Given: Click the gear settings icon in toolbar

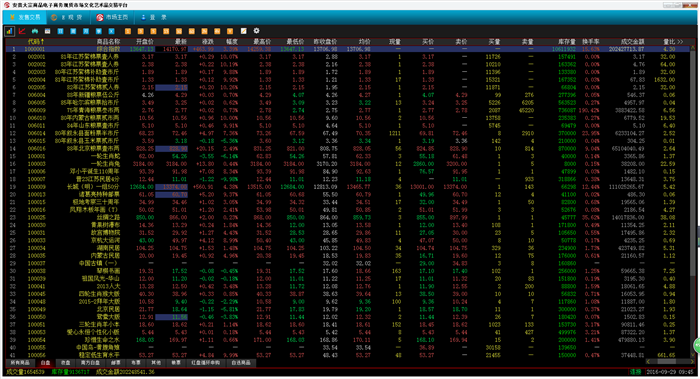Looking at the screenshot, I should (x=256, y=31).
